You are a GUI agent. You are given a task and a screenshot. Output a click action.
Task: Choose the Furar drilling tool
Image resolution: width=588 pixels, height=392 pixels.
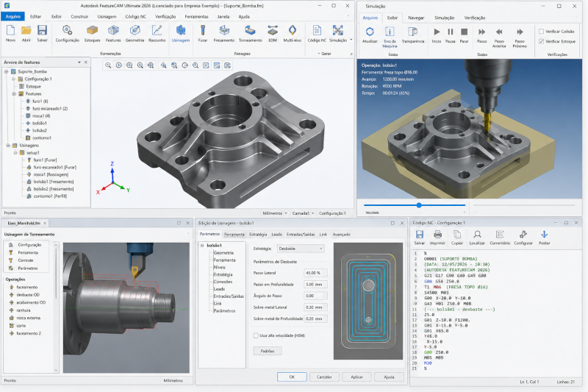[203, 30]
